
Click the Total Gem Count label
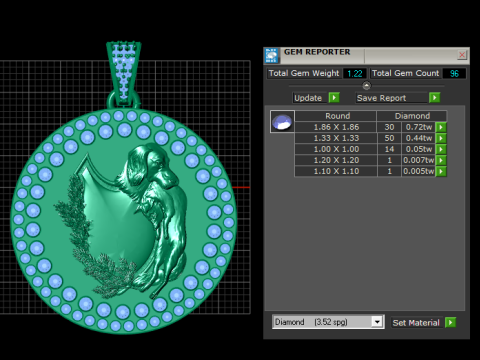tap(405, 73)
